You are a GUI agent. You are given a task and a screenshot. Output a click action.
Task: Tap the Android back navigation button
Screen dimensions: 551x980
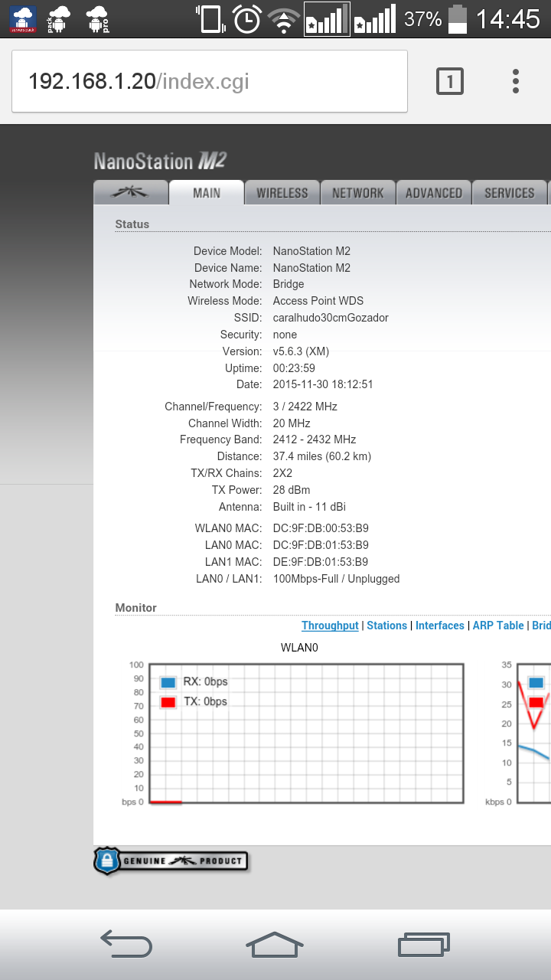[x=126, y=944]
